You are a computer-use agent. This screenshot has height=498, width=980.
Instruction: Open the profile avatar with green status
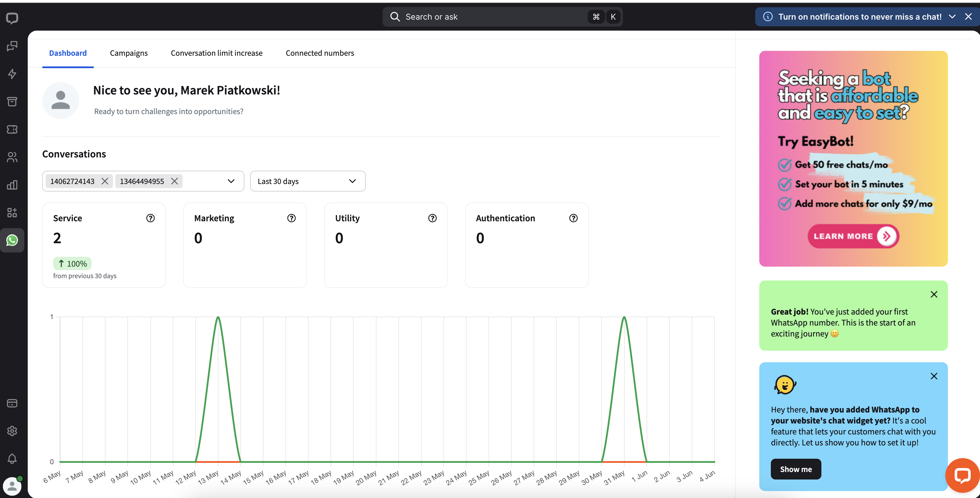12,486
